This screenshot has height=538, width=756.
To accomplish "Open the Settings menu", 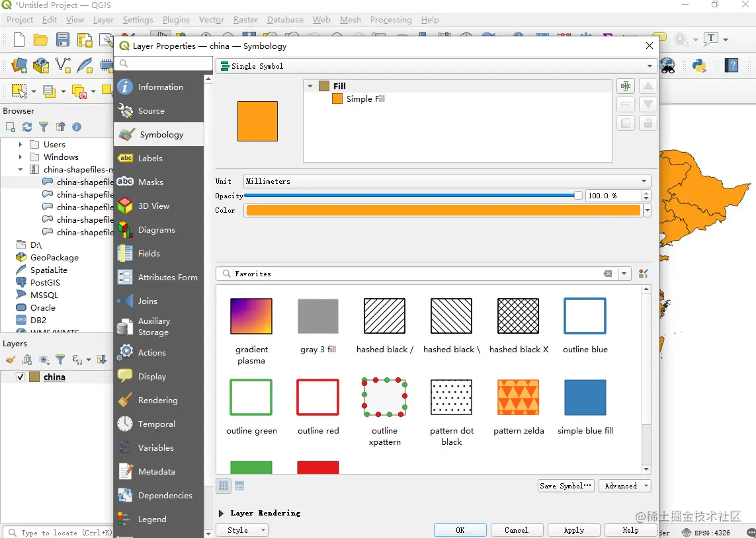I will 138,20.
